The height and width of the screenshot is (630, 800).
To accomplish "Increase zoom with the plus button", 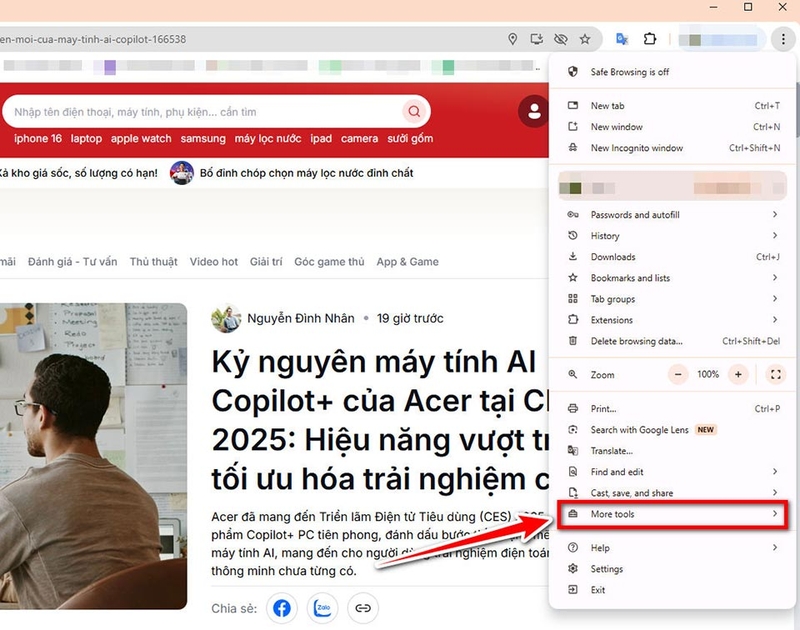I will point(738,374).
